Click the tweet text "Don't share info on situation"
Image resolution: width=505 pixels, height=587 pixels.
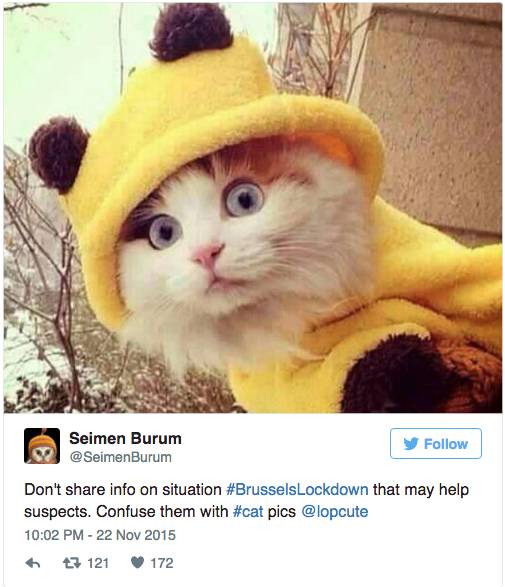pyautogui.click(x=123, y=490)
